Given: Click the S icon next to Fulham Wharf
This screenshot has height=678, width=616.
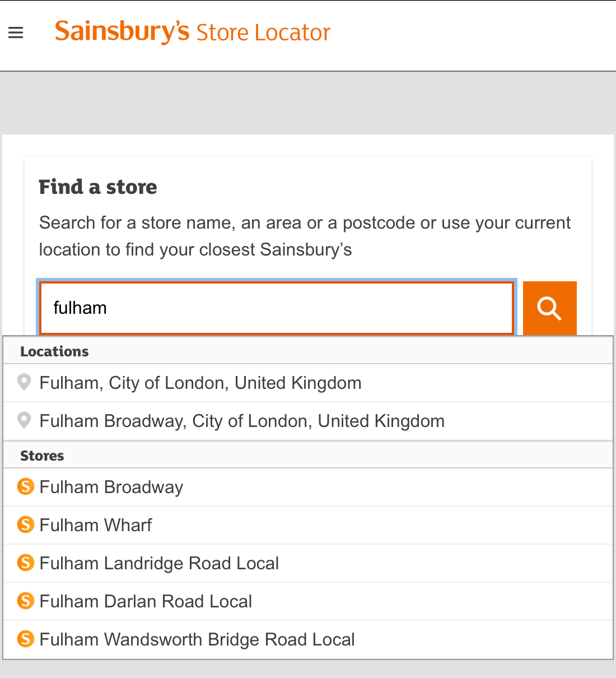Looking at the screenshot, I should tap(26, 524).
